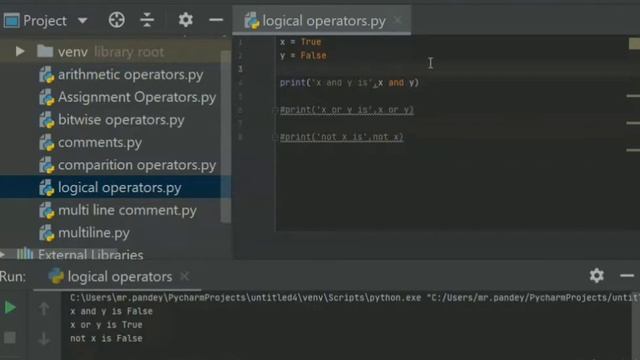Image resolution: width=640 pixels, height=360 pixels.
Task: Click the commented 'x or y' print line
Action: click(x=347, y=110)
